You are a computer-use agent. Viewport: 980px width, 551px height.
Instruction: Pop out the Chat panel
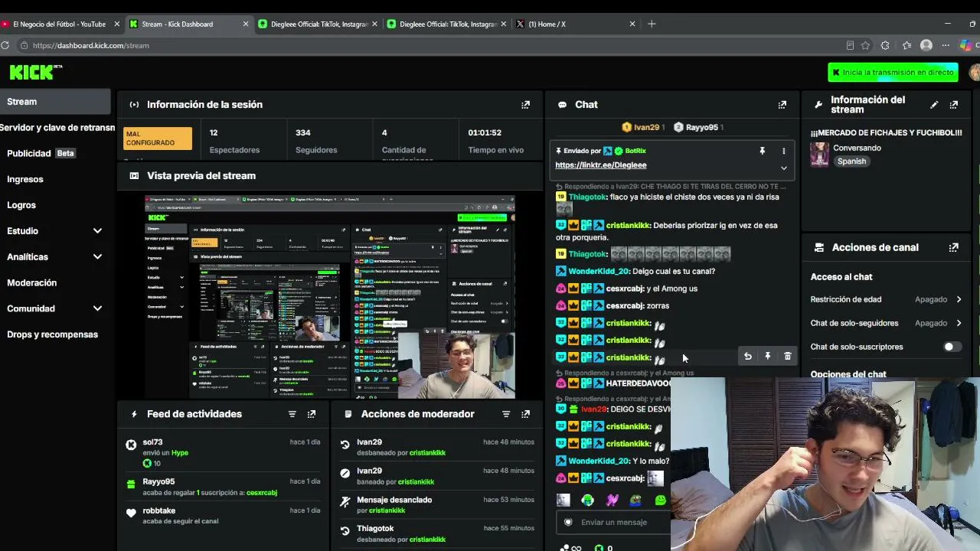click(782, 105)
